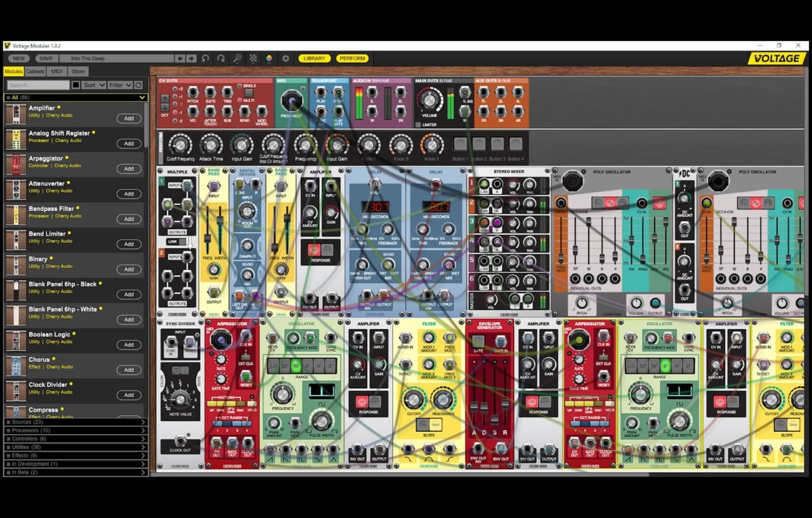Open the Filter dropdown
Image resolution: width=812 pixels, height=518 pixels.
click(x=120, y=85)
